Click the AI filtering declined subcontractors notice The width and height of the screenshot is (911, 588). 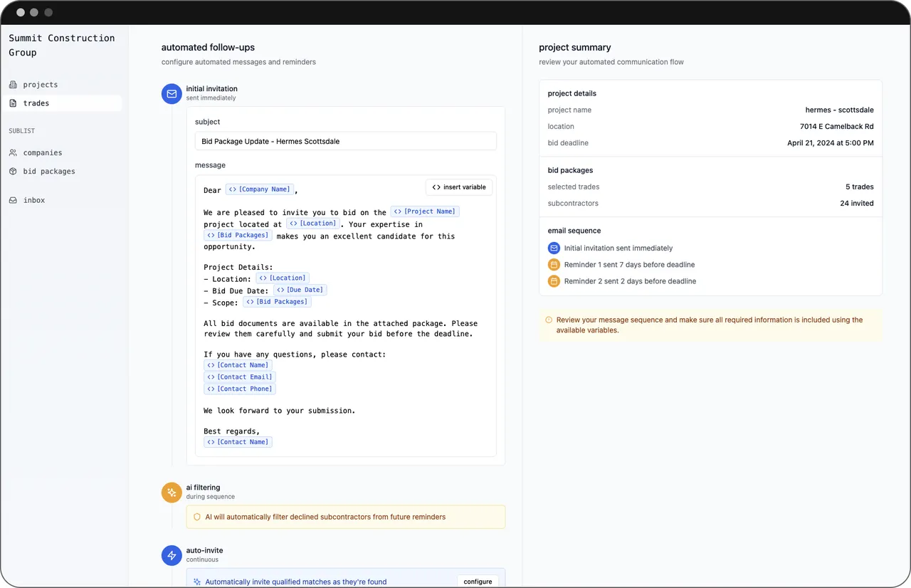click(346, 517)
